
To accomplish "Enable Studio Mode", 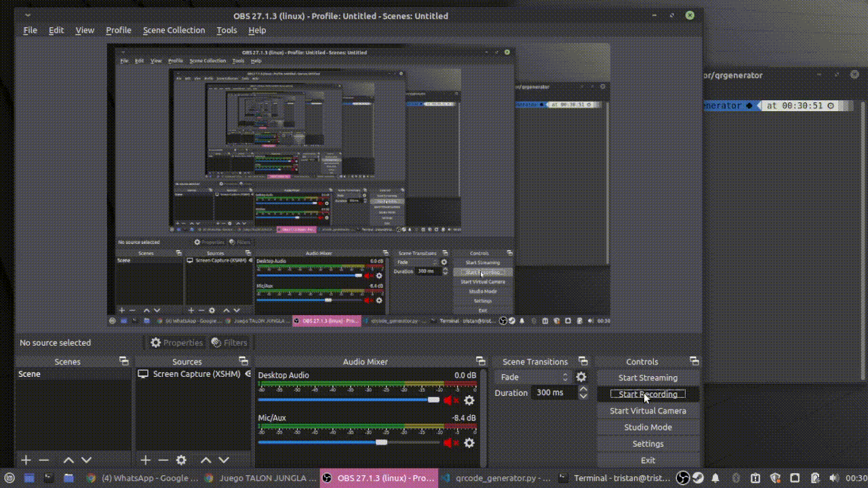I will 648,427.
